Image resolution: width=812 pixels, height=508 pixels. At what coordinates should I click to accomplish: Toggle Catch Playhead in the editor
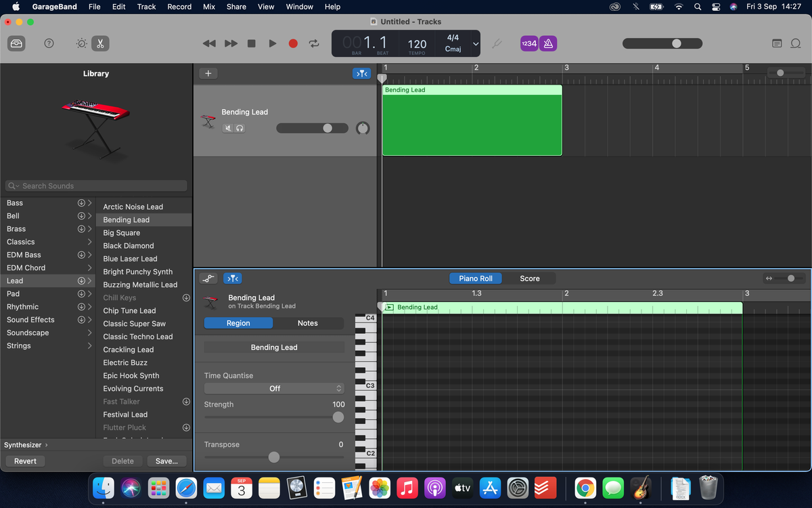click(x=232, y=278)
